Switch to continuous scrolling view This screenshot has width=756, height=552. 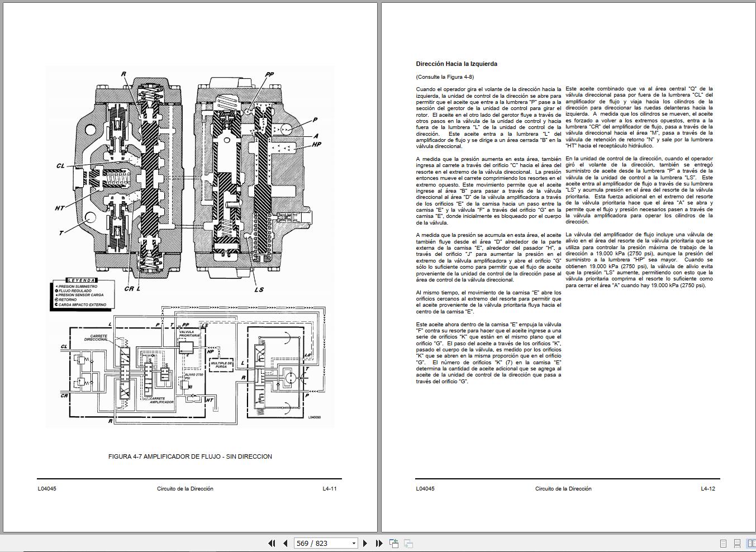pos(737,543)
